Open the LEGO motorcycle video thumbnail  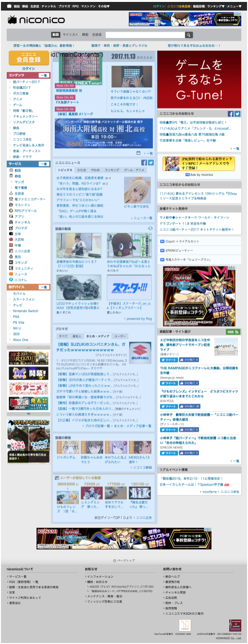point(79,287)
